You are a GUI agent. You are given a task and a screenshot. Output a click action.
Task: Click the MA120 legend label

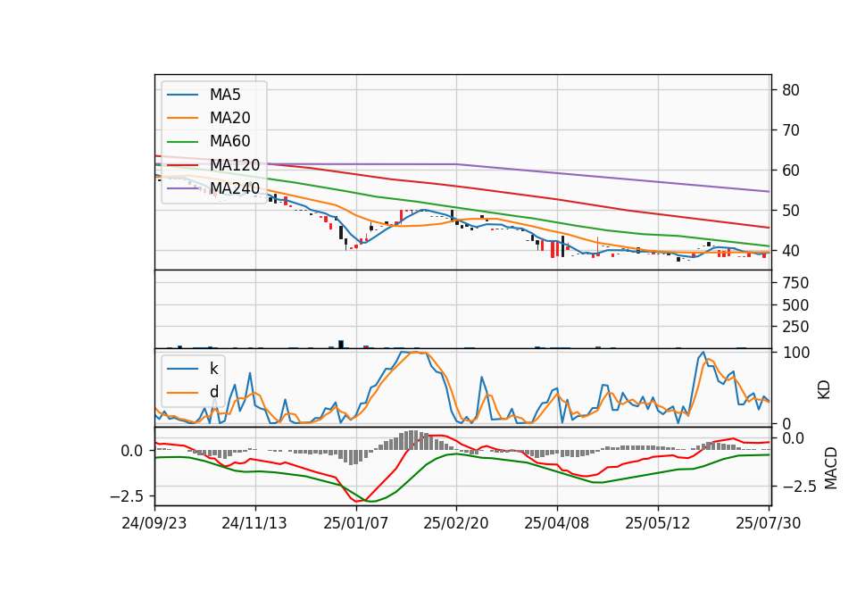pyautogui.click(x=235, y=165)
